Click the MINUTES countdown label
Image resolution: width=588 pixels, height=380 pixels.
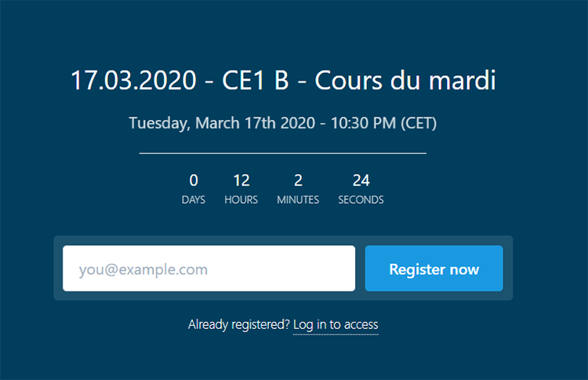(x=298, y=200)
